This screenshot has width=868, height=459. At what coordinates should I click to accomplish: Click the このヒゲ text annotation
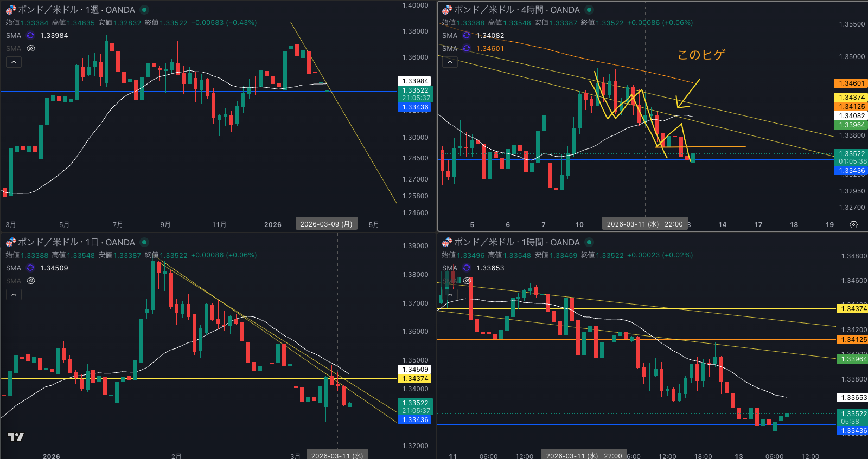click(701, 55)
